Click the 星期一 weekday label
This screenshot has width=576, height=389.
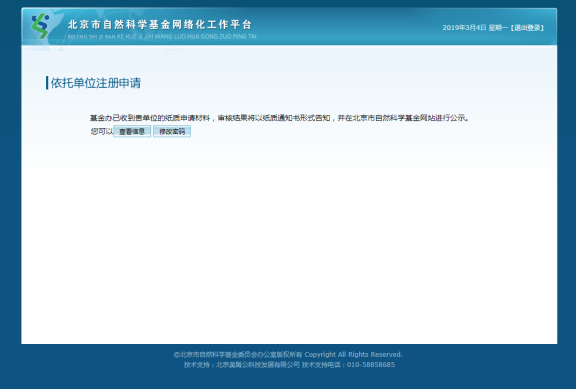[x=498, y=28]
